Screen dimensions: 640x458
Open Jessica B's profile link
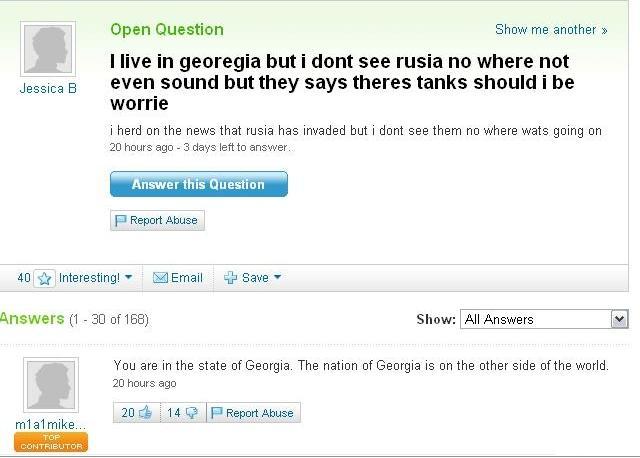point(48,89)
